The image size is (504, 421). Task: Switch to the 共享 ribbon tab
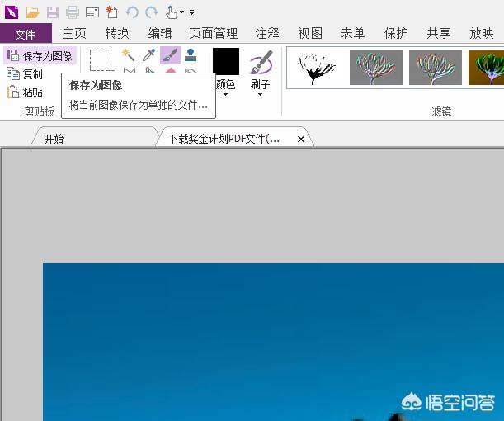coord(439,34)
